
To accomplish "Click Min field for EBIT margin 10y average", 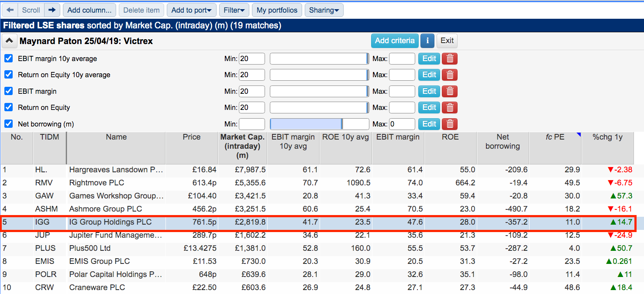I will point(252,58).
